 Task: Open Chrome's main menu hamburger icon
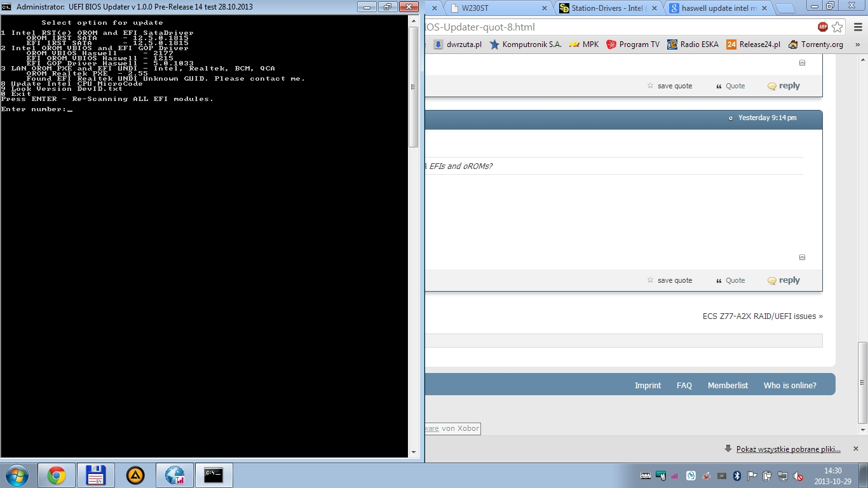(x=857, y=27)
